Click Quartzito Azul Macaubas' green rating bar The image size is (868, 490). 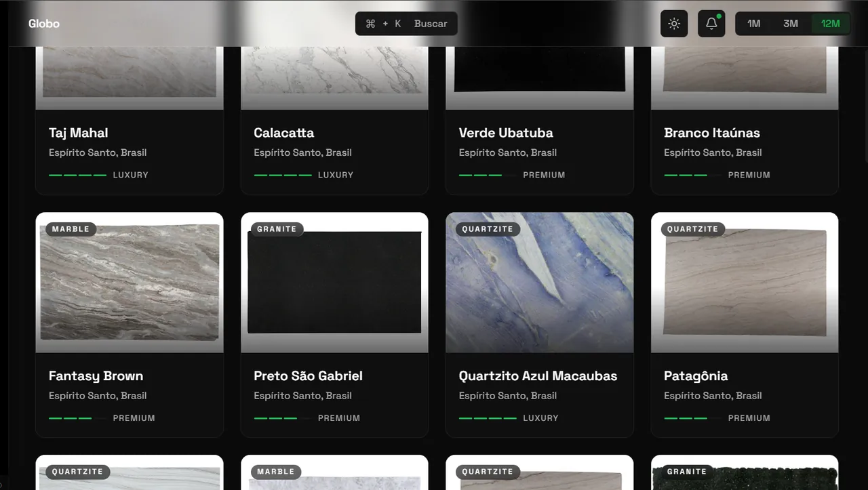pyautogui.click(x=488, y=418)
